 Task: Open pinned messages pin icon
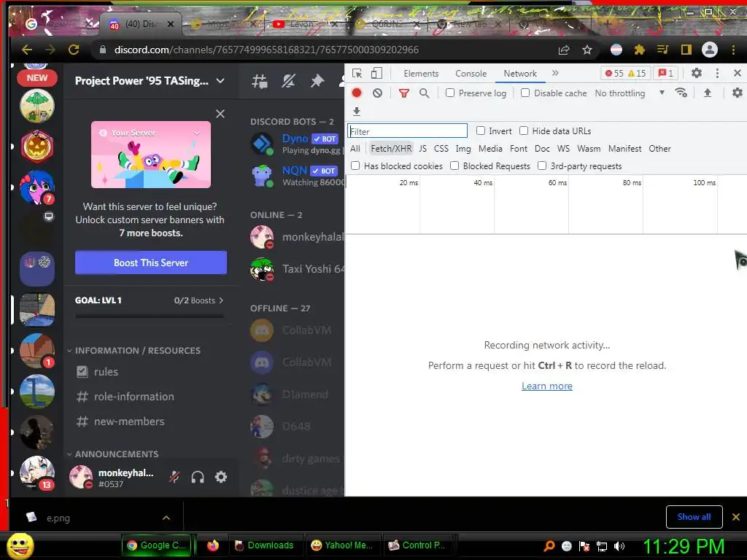(x=317, y=81)
